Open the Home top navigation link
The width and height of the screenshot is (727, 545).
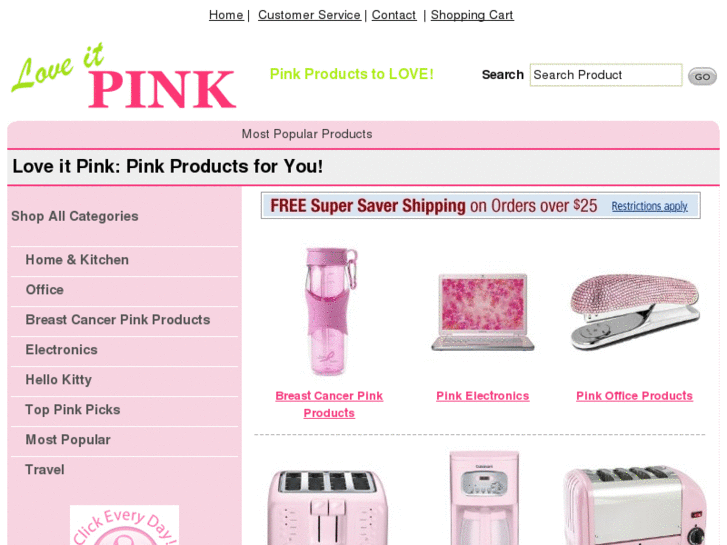pyautogui.click(x=226, y=15)
